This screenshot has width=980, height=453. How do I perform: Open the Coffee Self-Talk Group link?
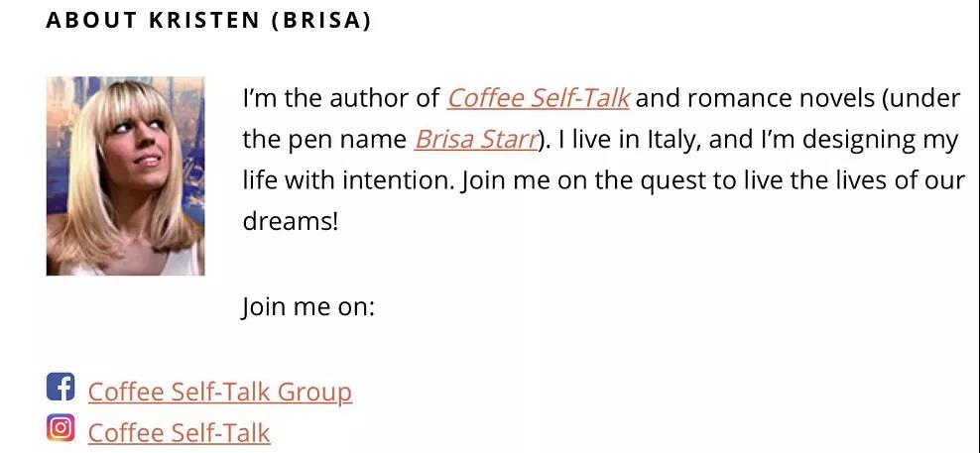pyautogui.click(x=220, y=392)
